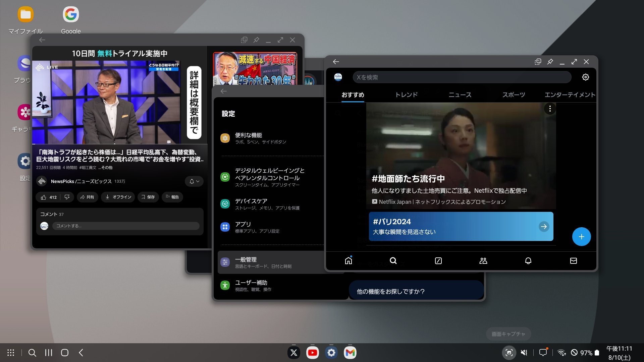
Task: Open clock and date 午後11:11
Action: click(x=619, y=353)
